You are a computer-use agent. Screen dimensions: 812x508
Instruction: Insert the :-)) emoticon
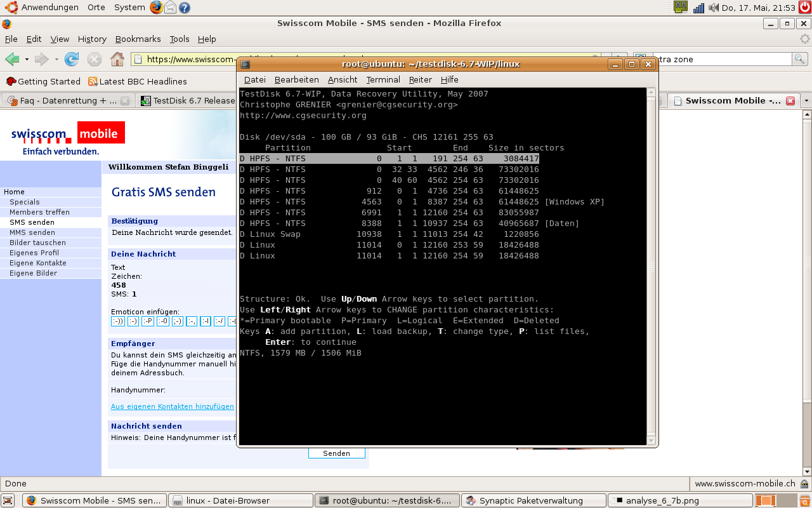coord(118,321)
